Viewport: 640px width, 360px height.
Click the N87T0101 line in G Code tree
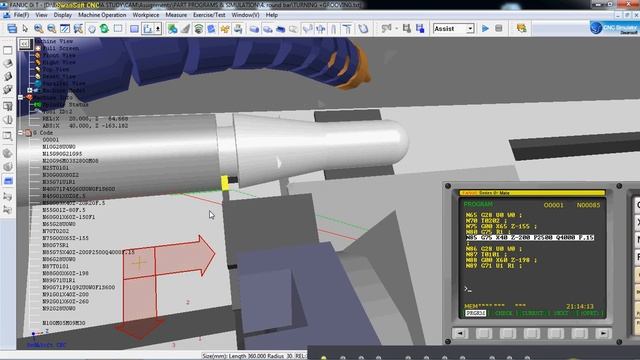point(56,266)
